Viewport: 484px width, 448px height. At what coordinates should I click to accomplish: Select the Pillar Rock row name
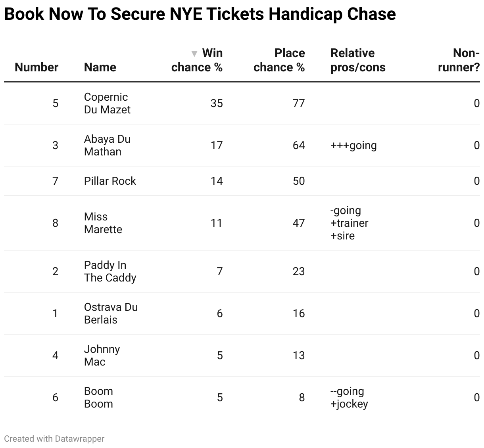[x=110, y=181]
